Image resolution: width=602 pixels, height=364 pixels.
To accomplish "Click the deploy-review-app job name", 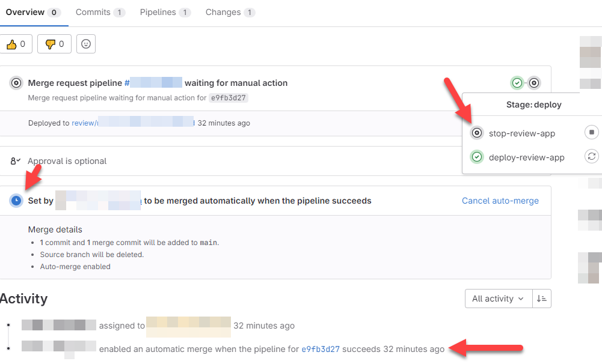I will click(x=526, y=157).
